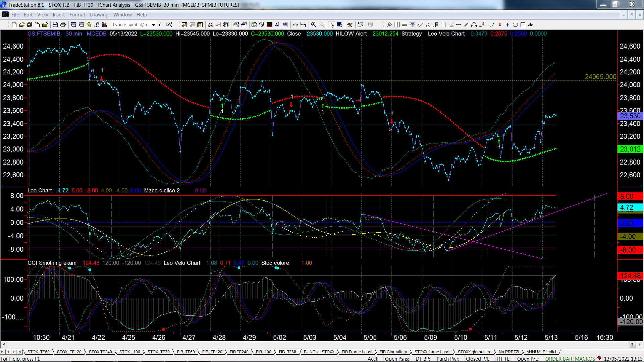Open the symbol dropdown arrow

(153, 25)
